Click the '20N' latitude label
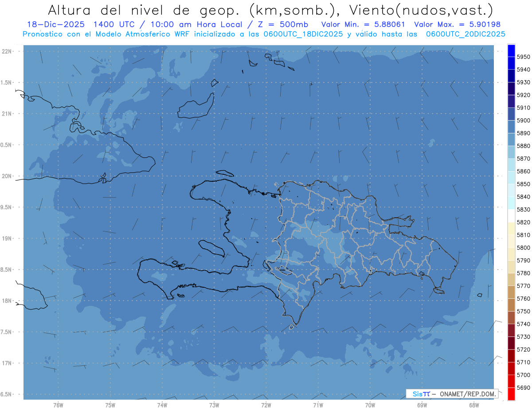Image resolution: width=532 pixels, height=411 pixels. (x=6, y=176)
